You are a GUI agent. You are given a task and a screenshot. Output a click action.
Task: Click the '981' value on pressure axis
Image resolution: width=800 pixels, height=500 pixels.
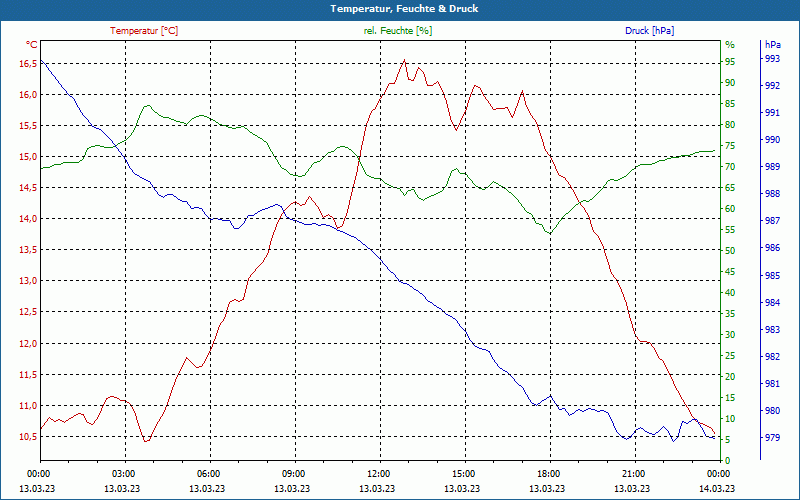[772, 384]
